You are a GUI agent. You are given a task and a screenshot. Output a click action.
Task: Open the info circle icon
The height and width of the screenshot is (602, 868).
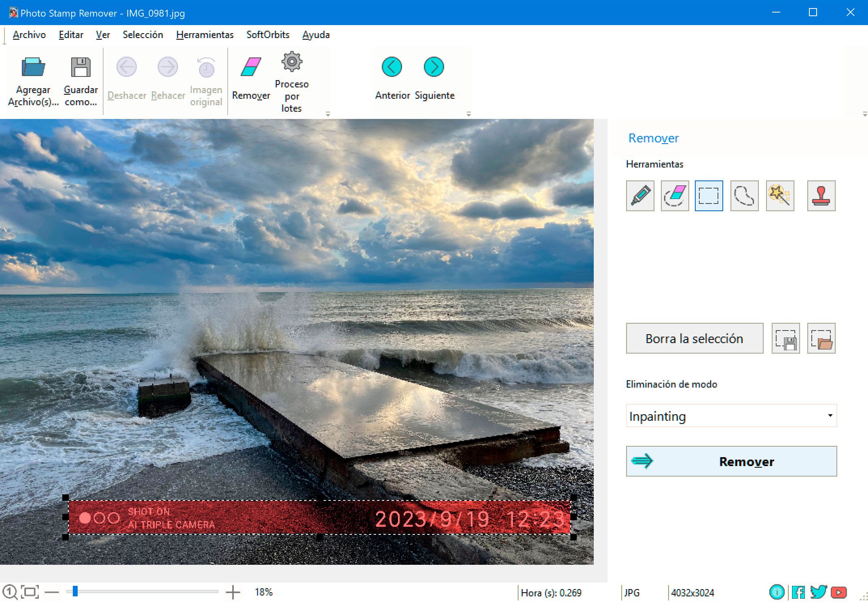point(777,592)
